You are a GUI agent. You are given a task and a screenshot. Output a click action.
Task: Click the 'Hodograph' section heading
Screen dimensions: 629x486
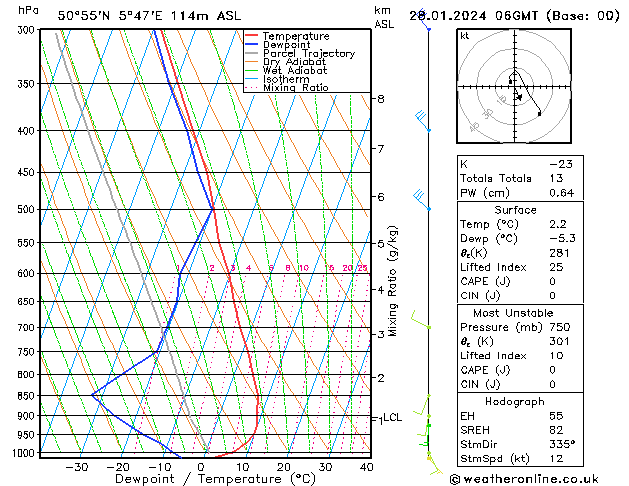point(515,401)
